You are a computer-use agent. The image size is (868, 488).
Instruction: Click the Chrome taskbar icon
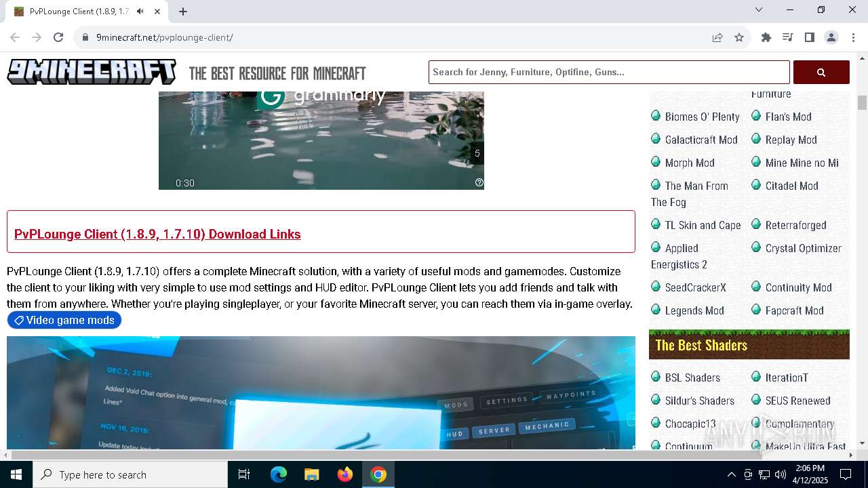[x=378, y=474]
